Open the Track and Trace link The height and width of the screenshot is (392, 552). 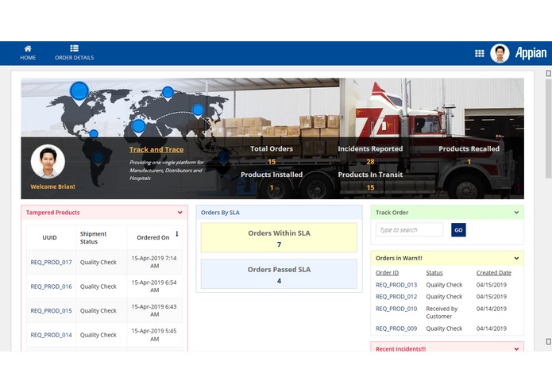[156, 149]
